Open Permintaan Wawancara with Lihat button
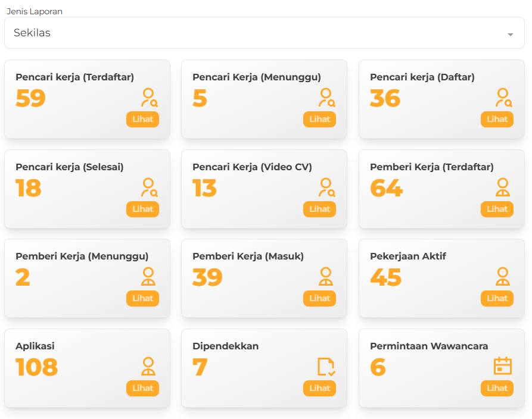The image size is (532, 419). coord(497,388)
